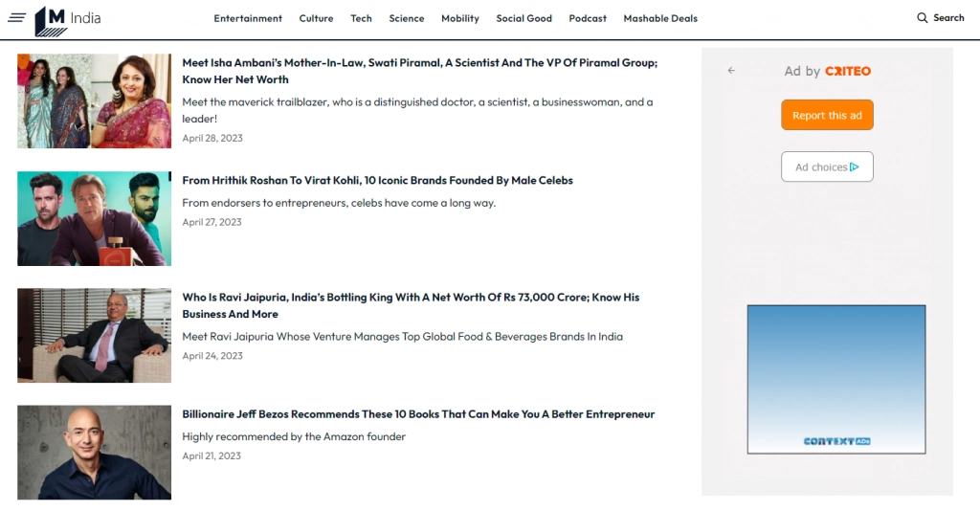Click the Criteo logo in the ad
This screenshot has height=511, width=980.
point(848,71)
